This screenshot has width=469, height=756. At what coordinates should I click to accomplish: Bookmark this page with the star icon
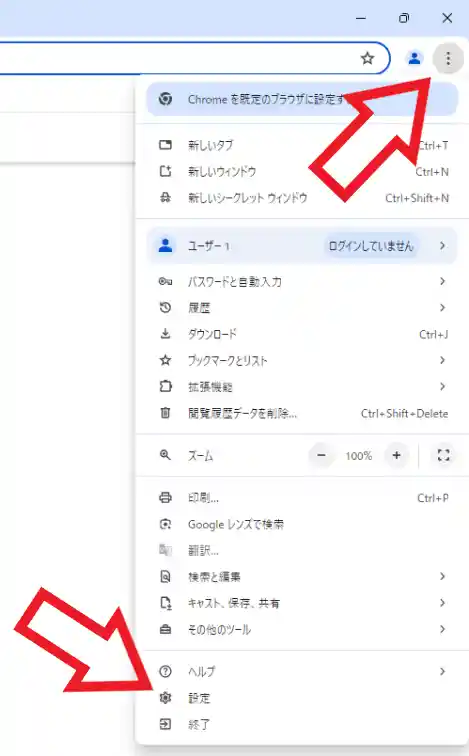point(367,58)
